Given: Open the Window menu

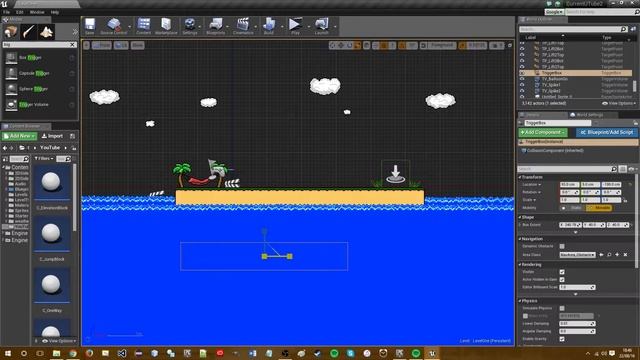Looking at the screenshot, I should click(x=37, y=12).
